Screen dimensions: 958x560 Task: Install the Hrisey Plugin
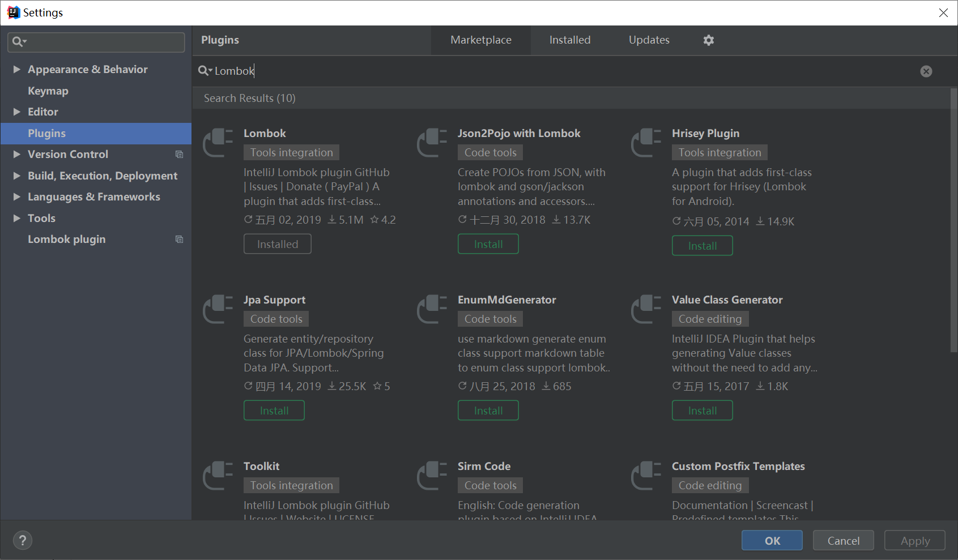pyautogui.click(x=702, y=246)
